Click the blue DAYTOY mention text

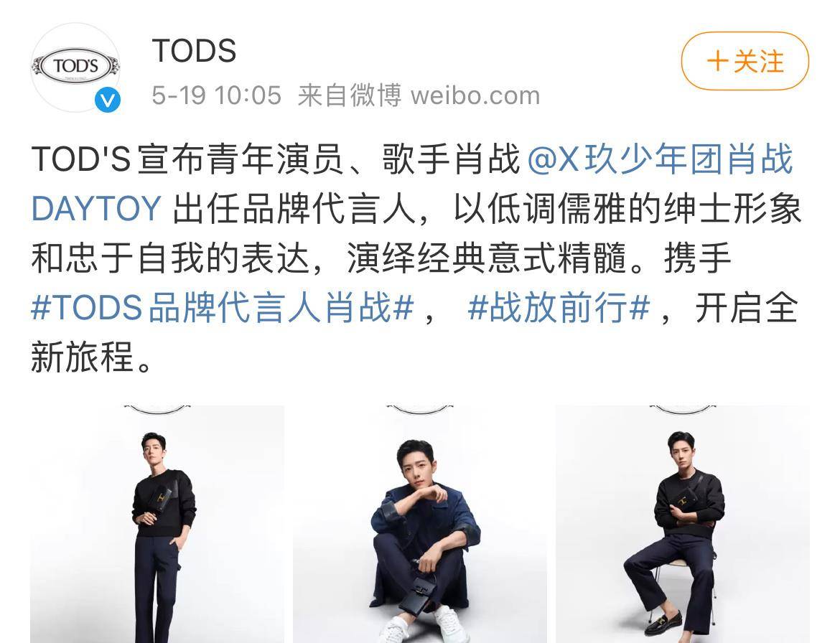[96, 208]
